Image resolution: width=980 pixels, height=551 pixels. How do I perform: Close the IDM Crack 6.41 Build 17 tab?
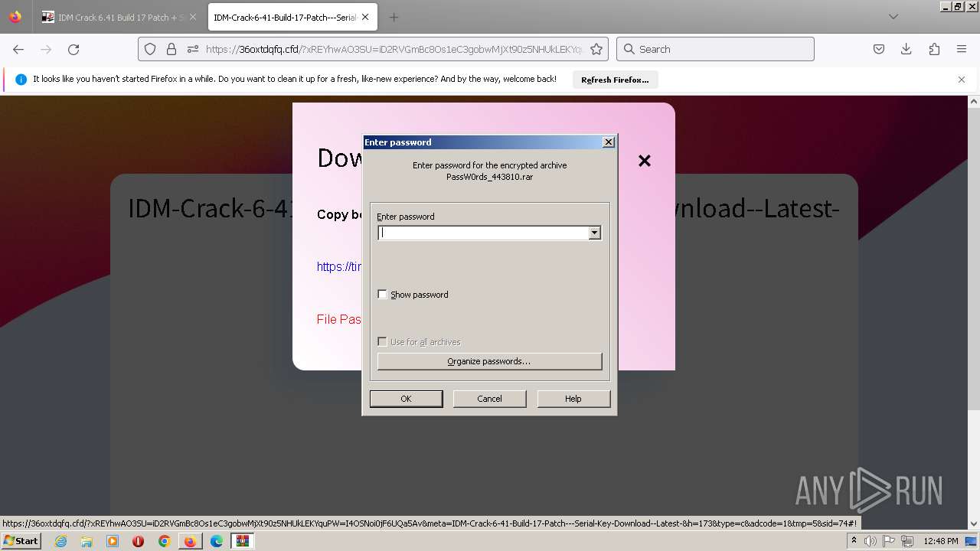[x=192, y=17]
